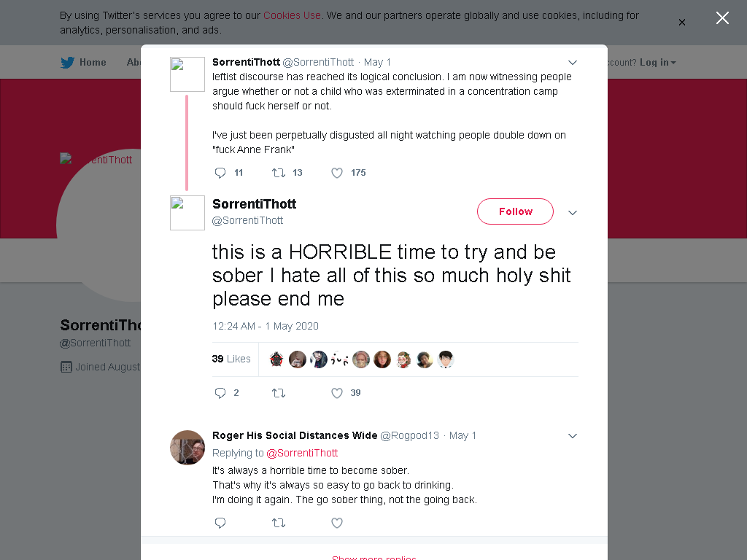Click the reply icon on the first tweet
The width and height of the screenshot is (747, 560).
tap(220, 173)
